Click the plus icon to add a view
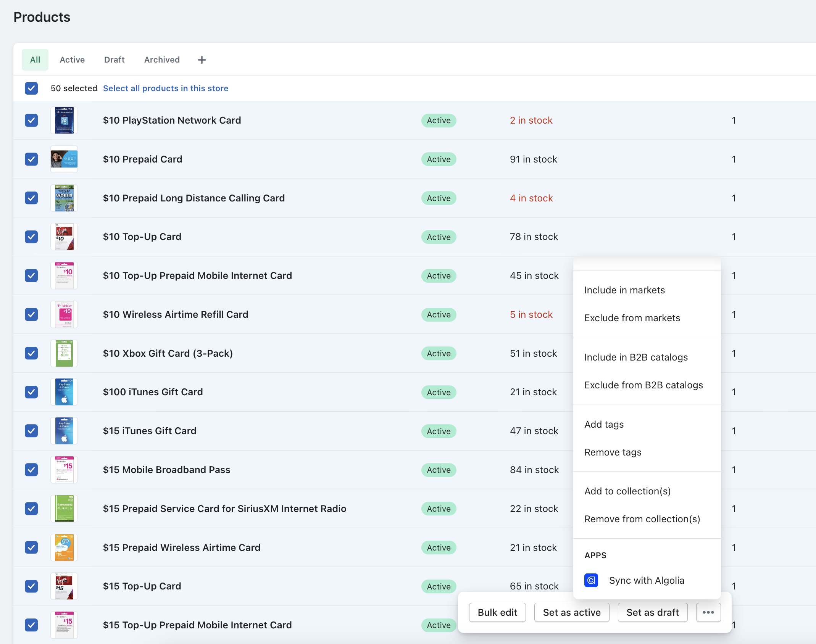Viewport: 816px width, 644px height. (x=202, y=60)
